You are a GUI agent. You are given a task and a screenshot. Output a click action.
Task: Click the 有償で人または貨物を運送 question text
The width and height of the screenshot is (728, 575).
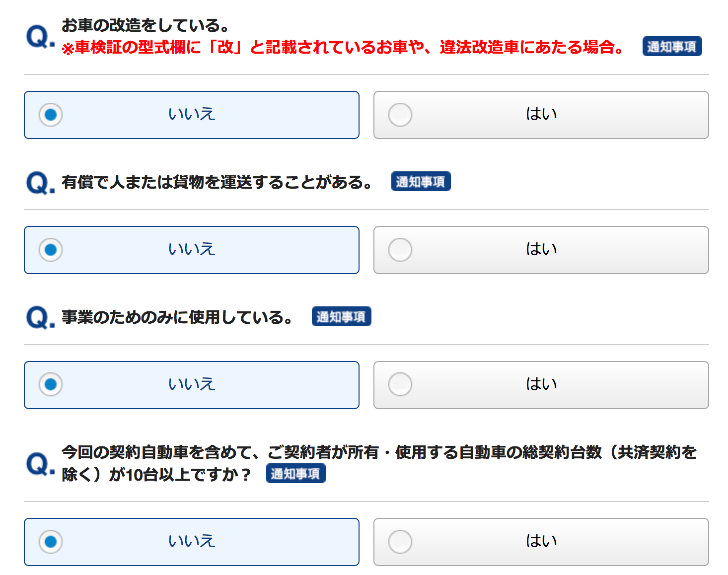pos(217,182)
